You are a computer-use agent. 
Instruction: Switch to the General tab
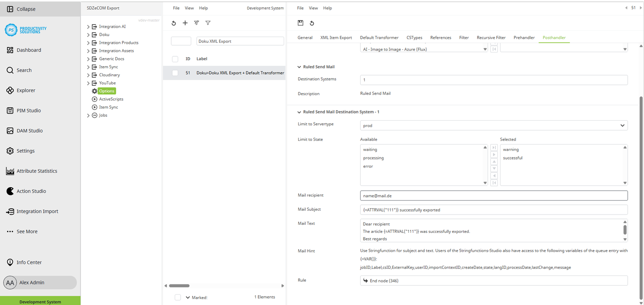pos(305,38)
